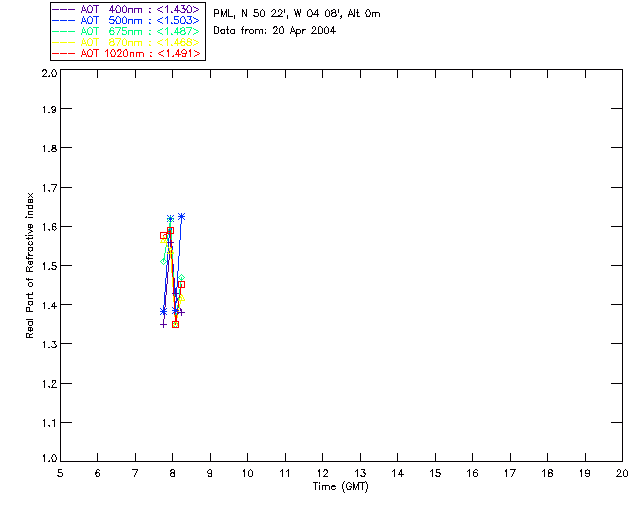The image size is (640, 512).
Task: Click the AOT 1020nm legend entry
Action: pyautogui.click(x=126, y=53)
